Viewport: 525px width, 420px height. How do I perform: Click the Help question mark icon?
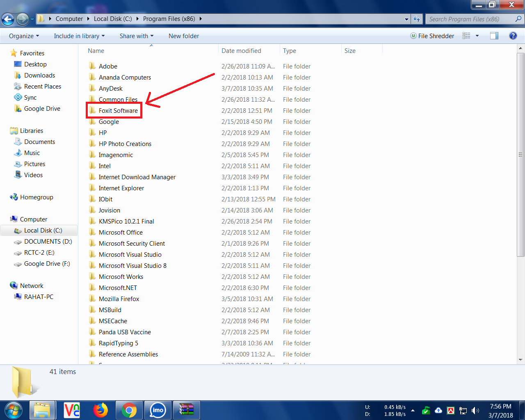click(x=513, y=36)
